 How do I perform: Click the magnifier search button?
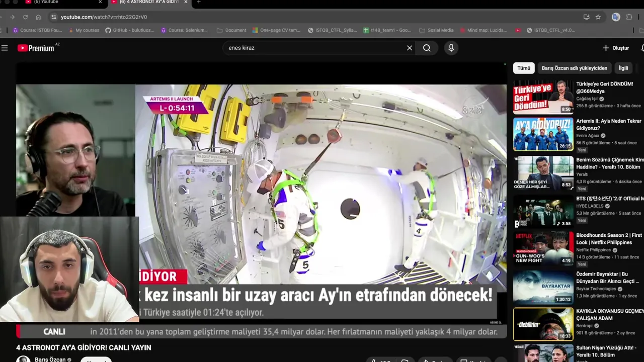click(x=427, y=48)
